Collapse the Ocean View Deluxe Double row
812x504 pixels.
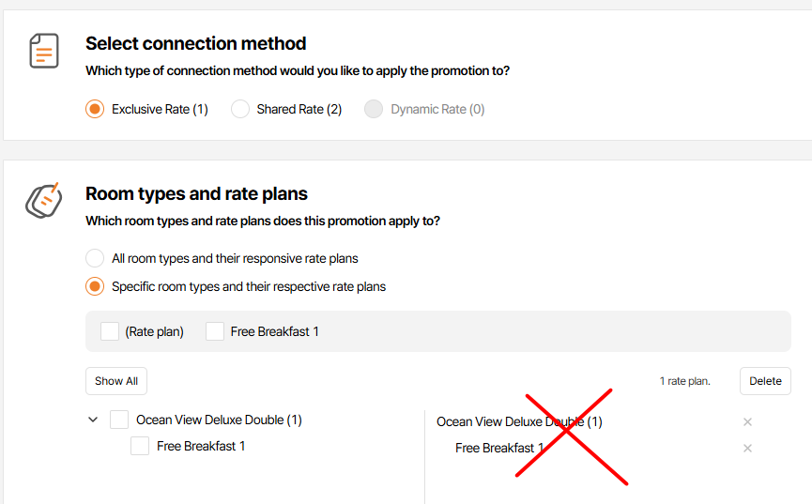93,420
